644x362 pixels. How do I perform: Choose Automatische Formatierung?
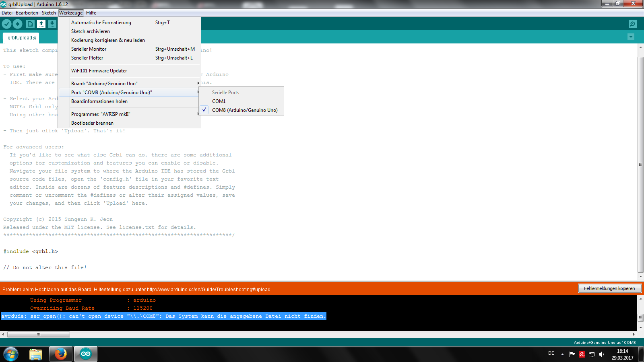pyautogui.click(x=129, y=23)
